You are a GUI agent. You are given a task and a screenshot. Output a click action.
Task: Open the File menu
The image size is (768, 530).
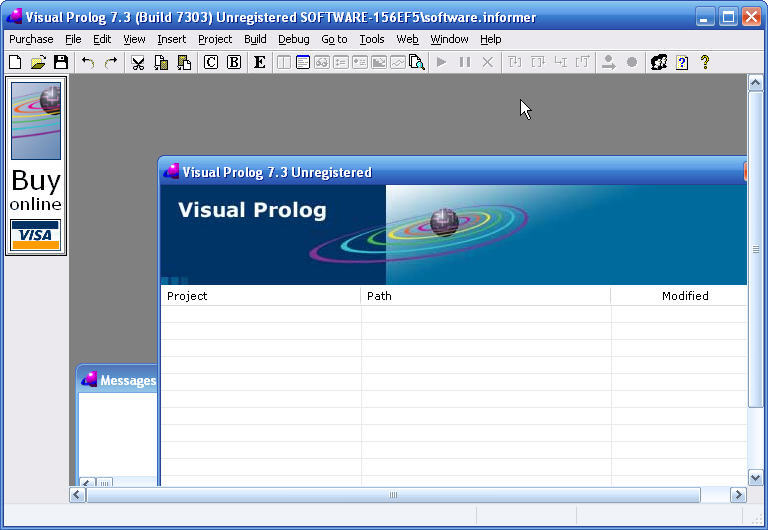[x=73, y=39]
